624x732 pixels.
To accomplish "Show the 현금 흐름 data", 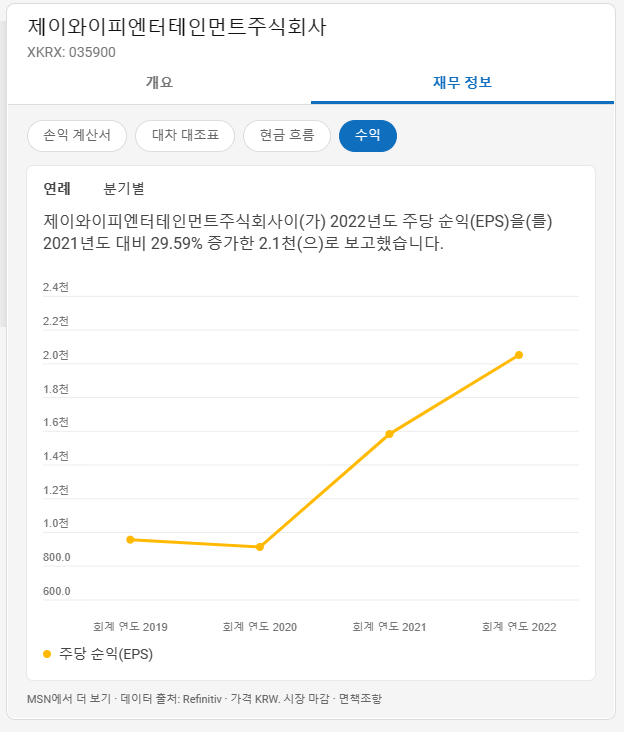I will pos(287,136).
